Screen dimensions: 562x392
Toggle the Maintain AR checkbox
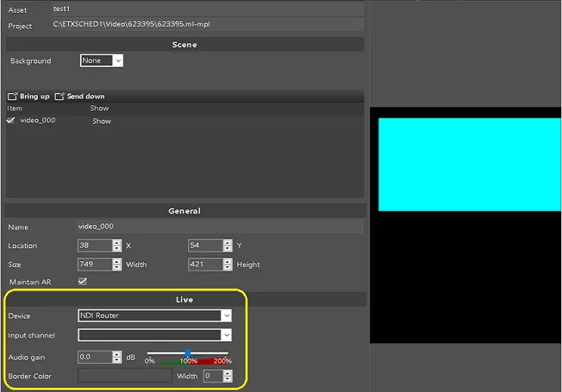pos(83,282)
